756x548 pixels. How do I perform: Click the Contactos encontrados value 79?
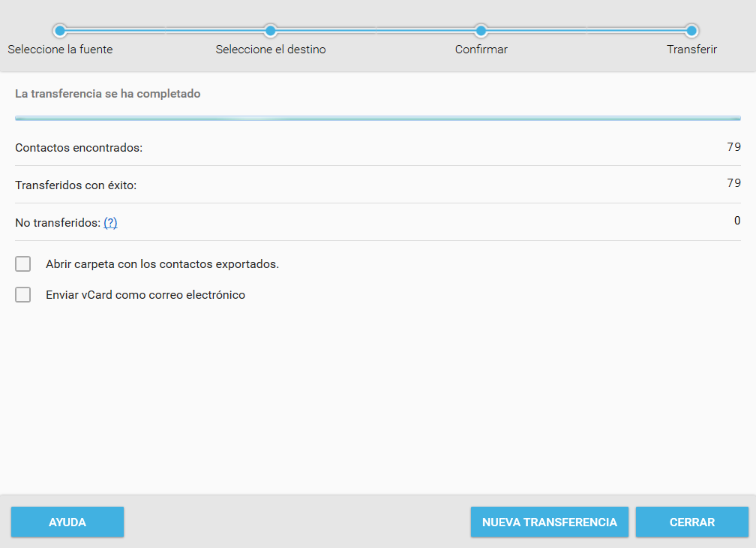[x=733, y=146]
